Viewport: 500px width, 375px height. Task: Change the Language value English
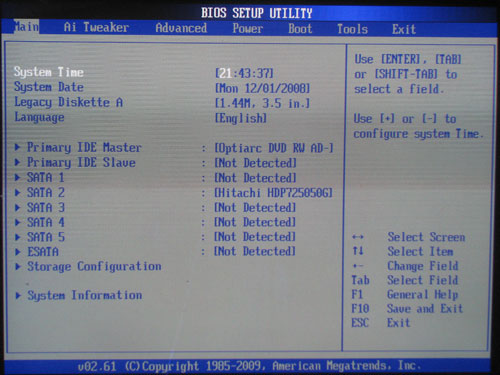pyautogui.click(x=241, y=118)
